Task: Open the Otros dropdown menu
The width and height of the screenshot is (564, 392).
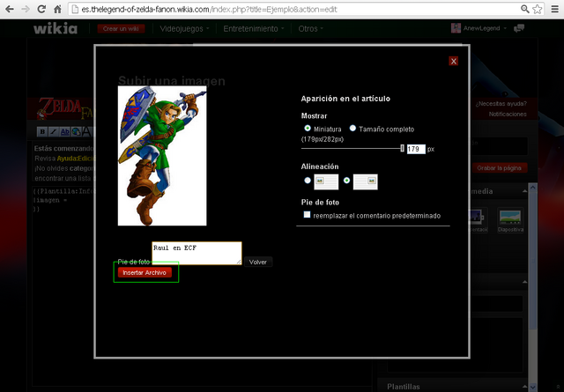Action: point(310,29)
